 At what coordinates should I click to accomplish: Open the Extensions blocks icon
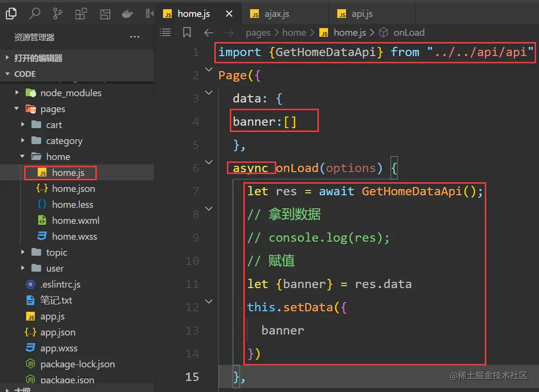click(x=81, y=14)
